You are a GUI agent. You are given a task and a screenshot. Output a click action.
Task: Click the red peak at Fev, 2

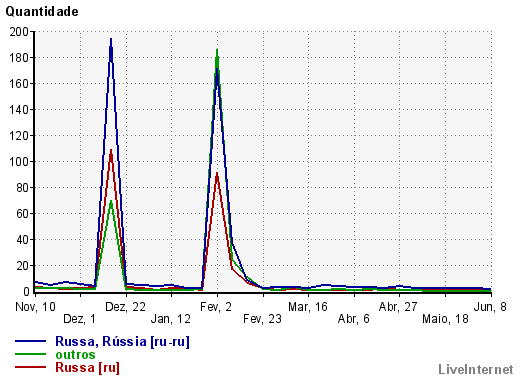coord(217,174)
